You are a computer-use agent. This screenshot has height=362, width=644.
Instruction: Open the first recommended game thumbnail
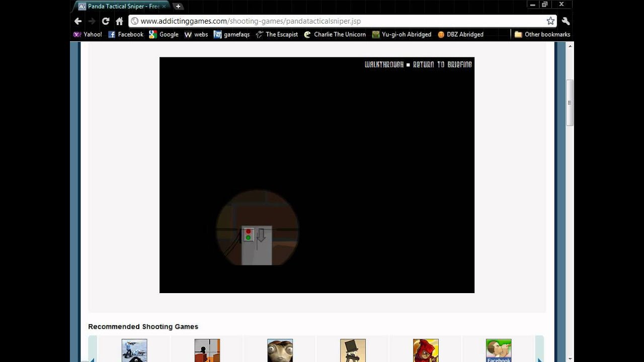(x=134, y=350)
